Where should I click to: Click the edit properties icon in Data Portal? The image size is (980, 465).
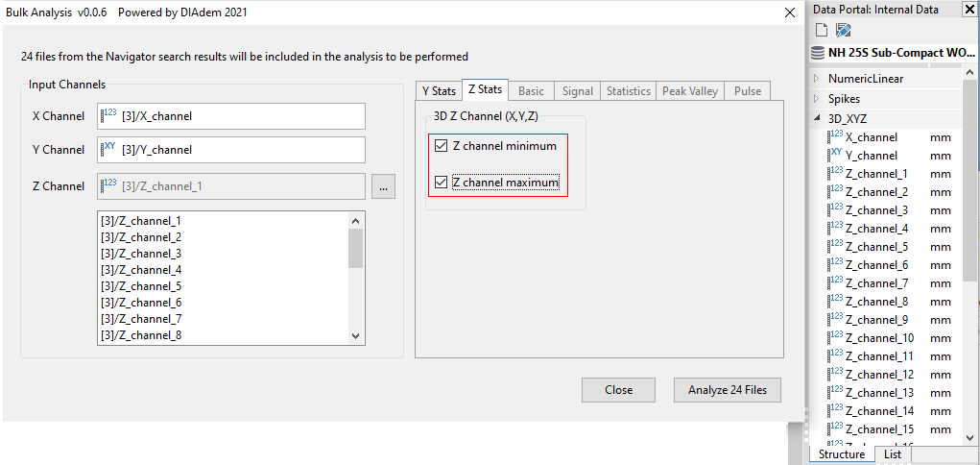[843, 31]
